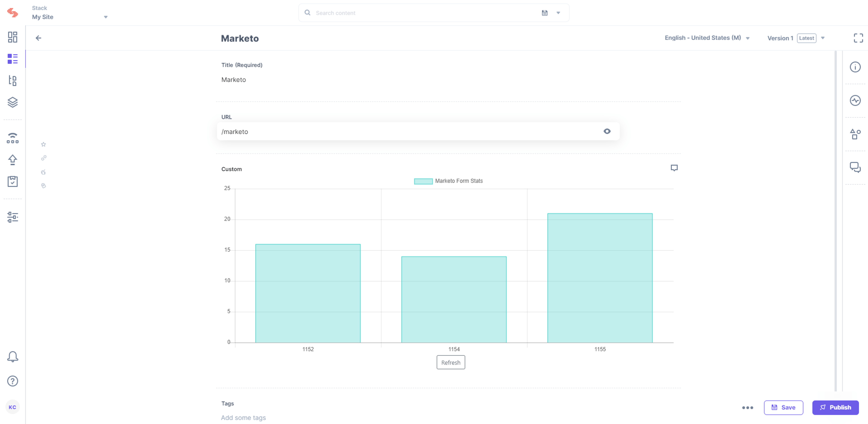The height and width of the screenshot is (424, 868).
Task: Open the Version 1 dropdown
Action: pyautogui.click(x=823, y=38)
